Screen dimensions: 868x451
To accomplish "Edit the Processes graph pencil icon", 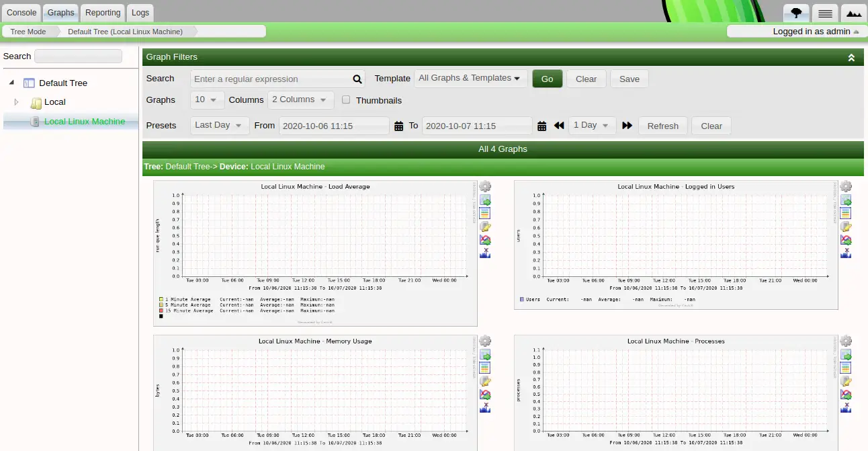I will 846,381.
